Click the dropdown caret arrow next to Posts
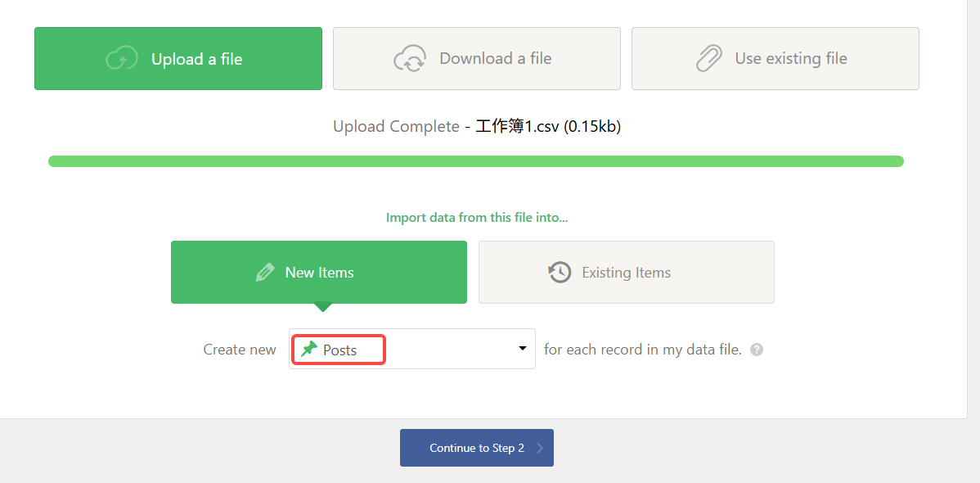The image size is (980, 483). click(523, 349)
